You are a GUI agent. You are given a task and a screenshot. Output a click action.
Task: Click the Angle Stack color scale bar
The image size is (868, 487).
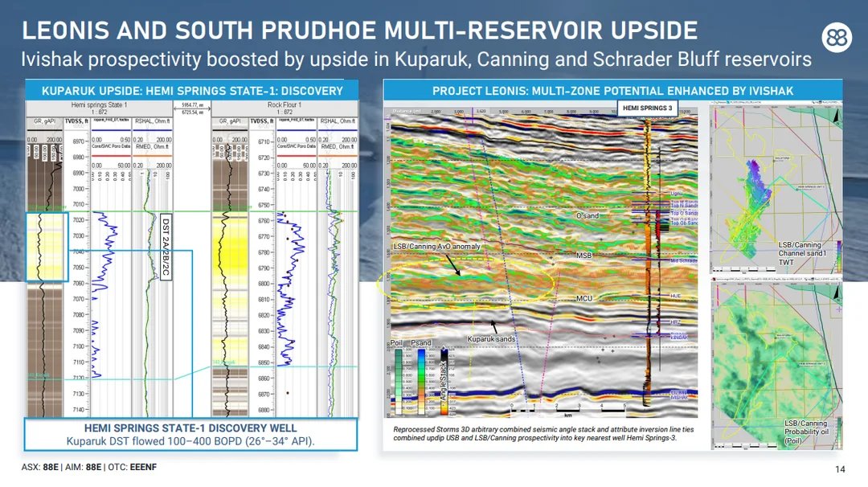tap(444, 381)
